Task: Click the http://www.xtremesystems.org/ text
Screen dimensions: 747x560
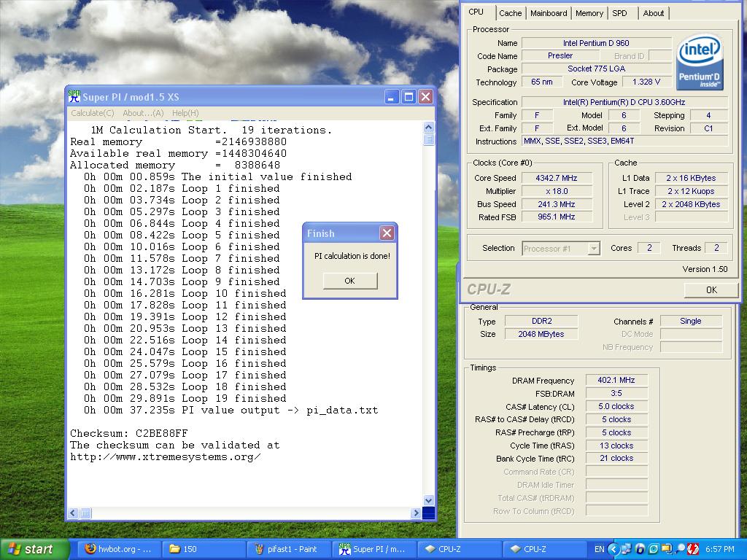Action: tap(165, 456)
